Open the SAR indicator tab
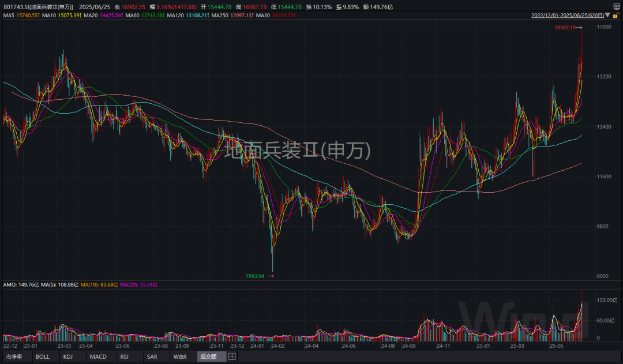 pyautogui.click(x=152, y=357)
